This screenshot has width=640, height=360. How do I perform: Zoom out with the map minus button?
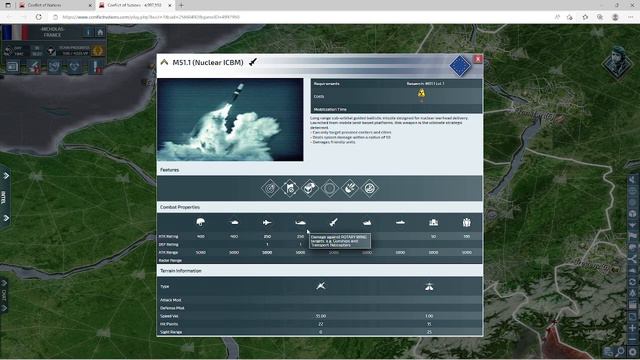point(632,340)
